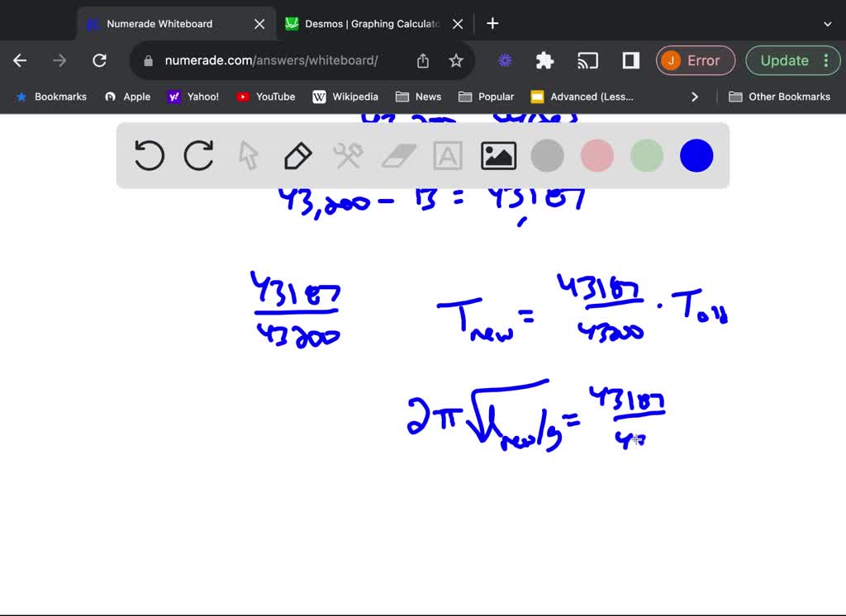Image resolution: width=846 pixels, height=616 pixels.
Task: Open the Other Bookmarks folder
Action: pyautogui.click(x=780, y=97)
